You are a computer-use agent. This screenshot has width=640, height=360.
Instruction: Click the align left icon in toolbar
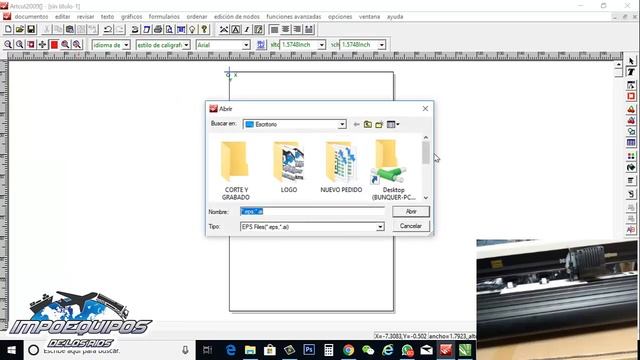274,29
